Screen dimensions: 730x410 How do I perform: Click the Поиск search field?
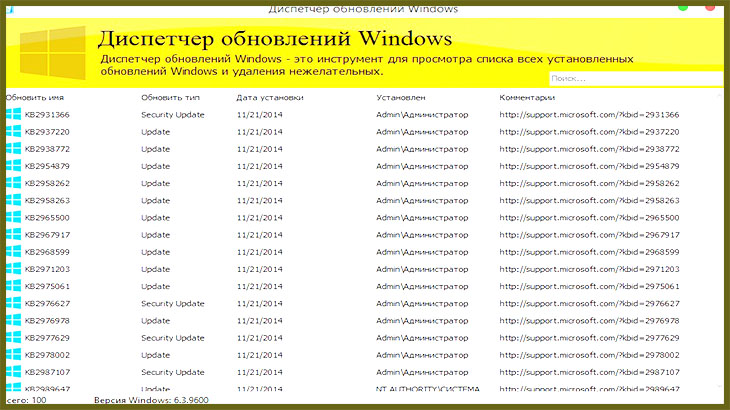636,79
